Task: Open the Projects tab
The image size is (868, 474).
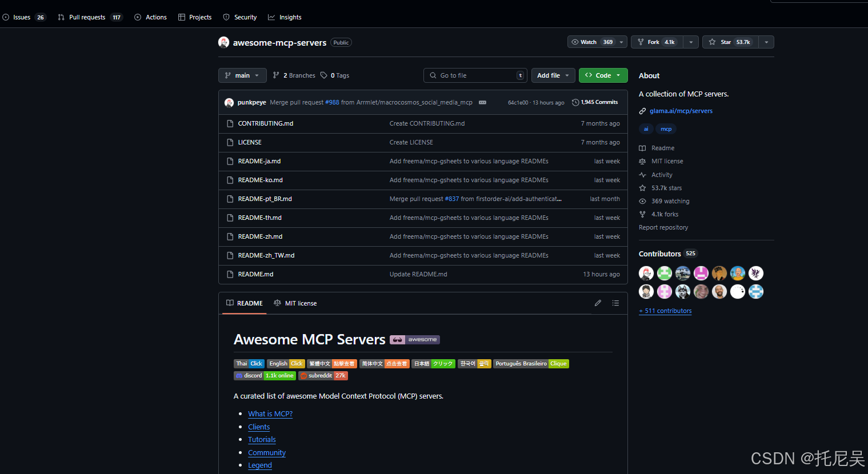Action: pyautogui.click(x=195, y=17)
